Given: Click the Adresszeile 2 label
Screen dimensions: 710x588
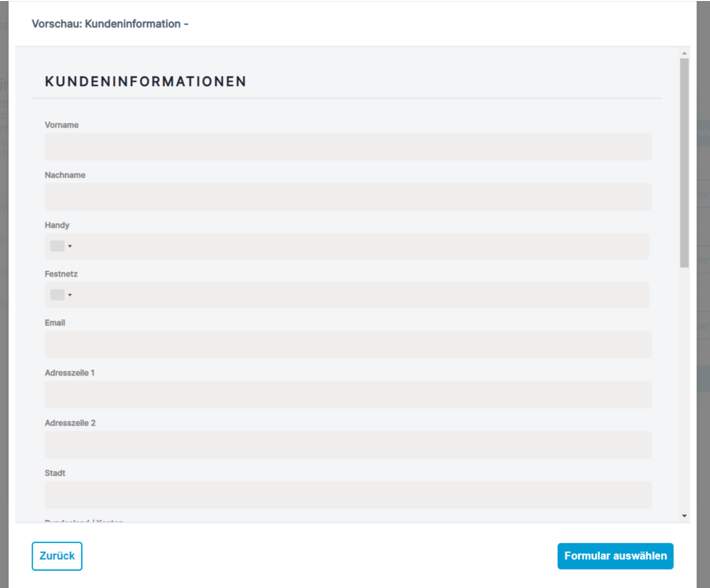Looking at the screenshot, I should [70, 423].
